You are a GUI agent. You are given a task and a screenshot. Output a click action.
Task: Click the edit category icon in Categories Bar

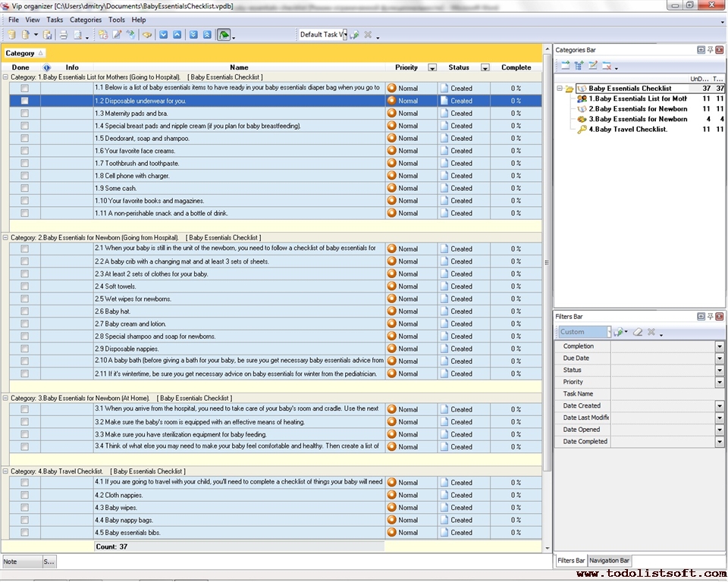click(x=593, y=66)
